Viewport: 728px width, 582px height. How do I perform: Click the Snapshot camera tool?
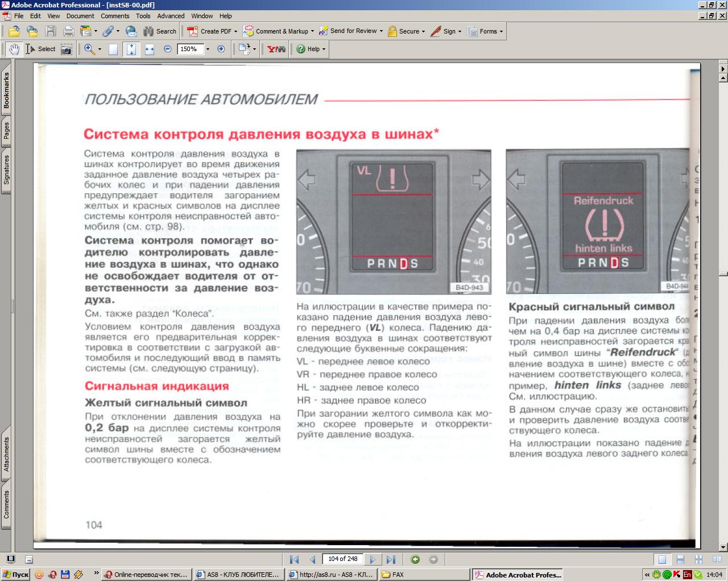pyautogui.click(x=67, y=49)
